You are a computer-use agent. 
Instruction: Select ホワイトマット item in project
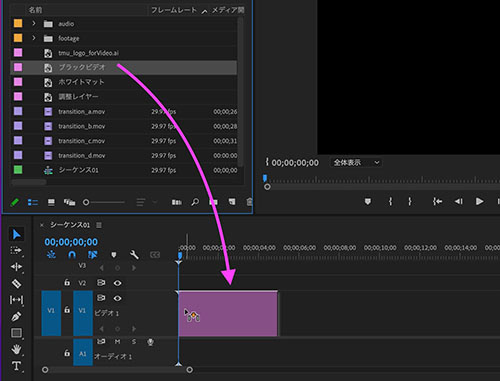coord(124,82)
